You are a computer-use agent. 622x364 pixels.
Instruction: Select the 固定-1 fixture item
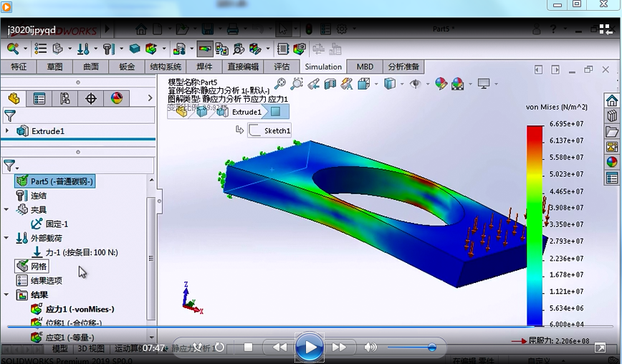(x=57, y=224)
